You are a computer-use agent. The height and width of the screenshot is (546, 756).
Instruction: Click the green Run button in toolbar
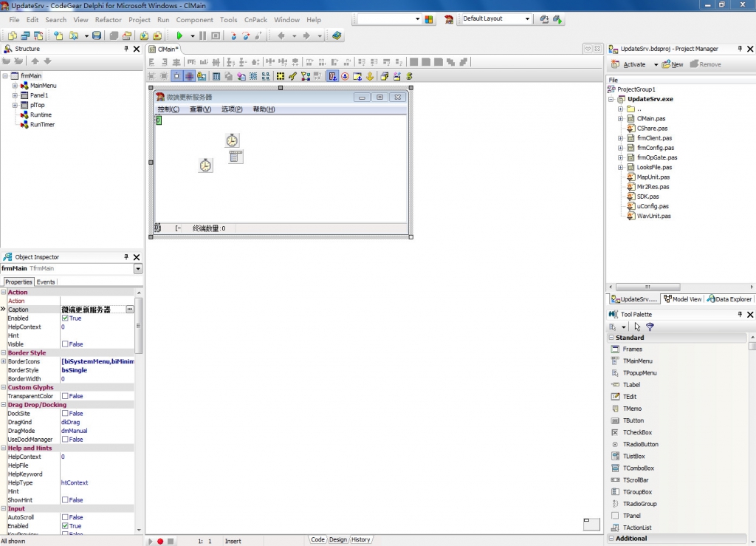[179, 35]
